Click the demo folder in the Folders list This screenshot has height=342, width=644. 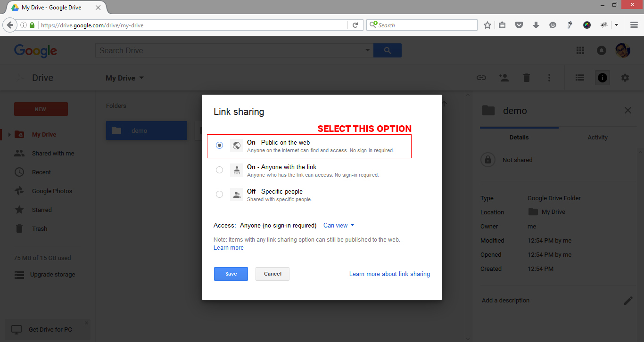[x=146, y=130]
